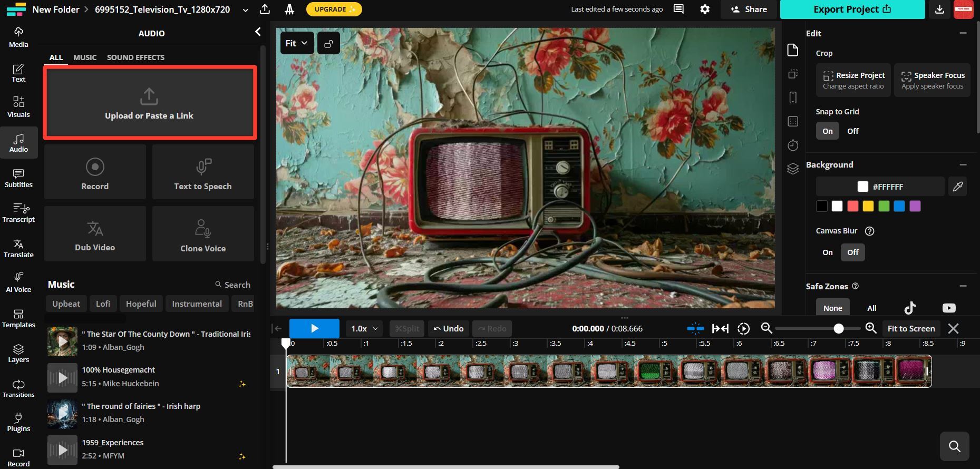Select the purple background color swatch

(x=915, y=206)
